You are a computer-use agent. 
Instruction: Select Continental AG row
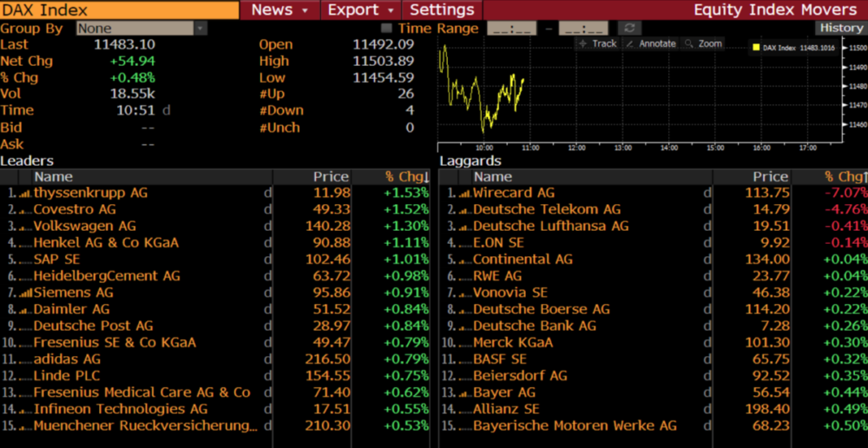(654, 260)
